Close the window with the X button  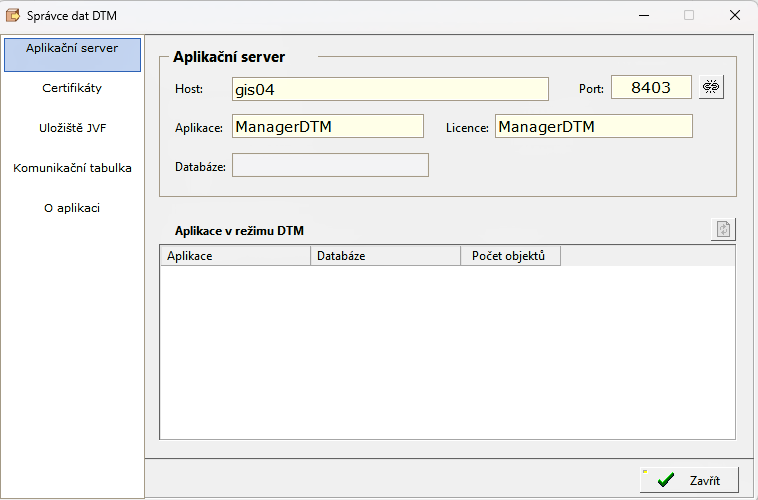coord(735,15)
